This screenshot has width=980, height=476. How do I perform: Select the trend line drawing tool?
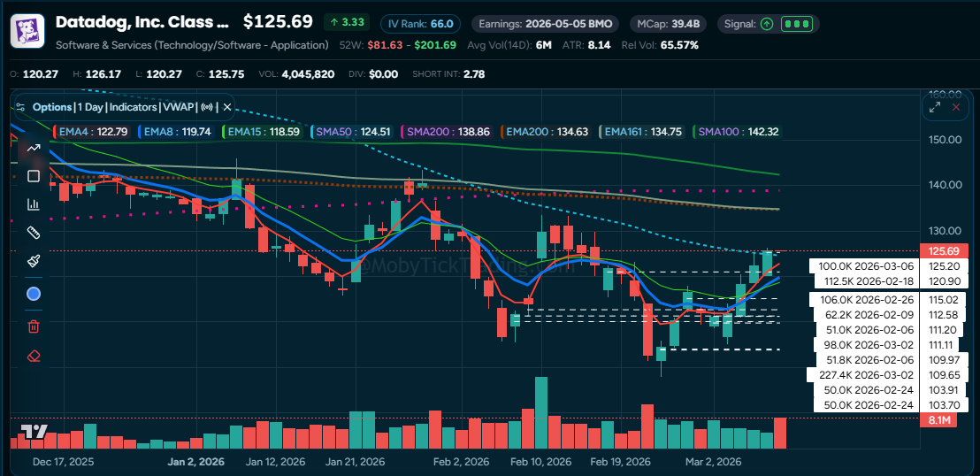[x=34, y=148]
